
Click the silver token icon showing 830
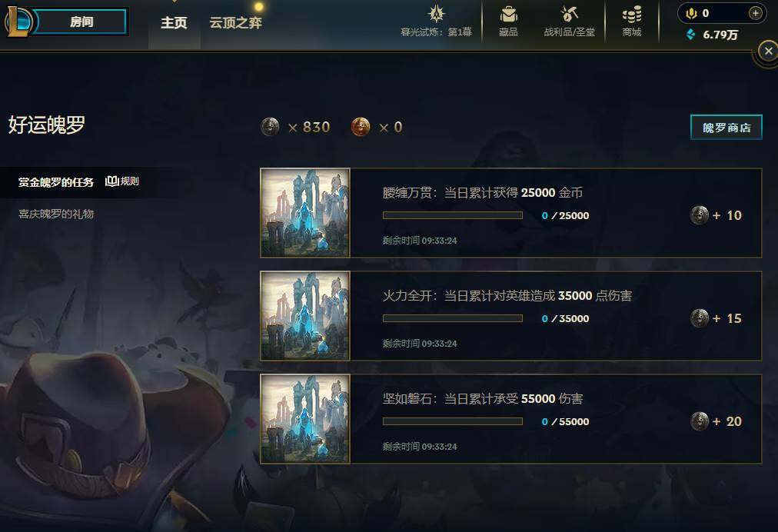point(270,127)
